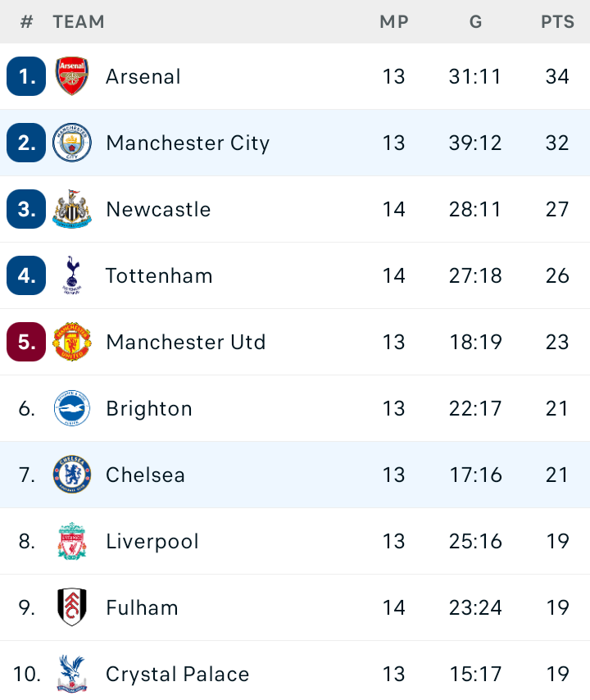Click the Fulham club crest

point(72,607)
